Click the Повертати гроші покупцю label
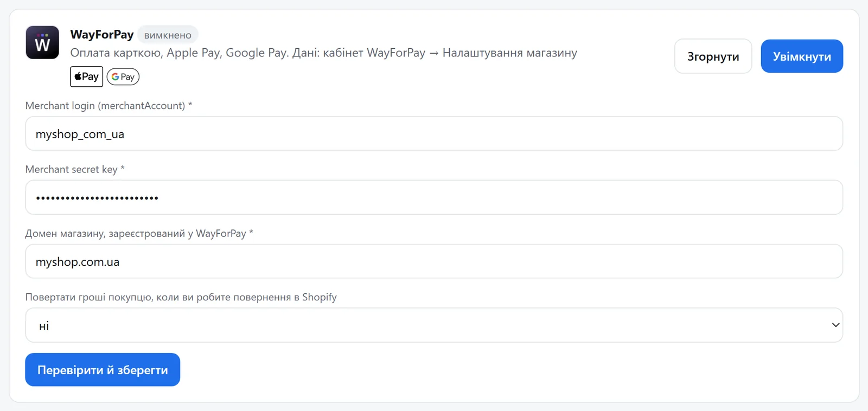 point(181,297)
